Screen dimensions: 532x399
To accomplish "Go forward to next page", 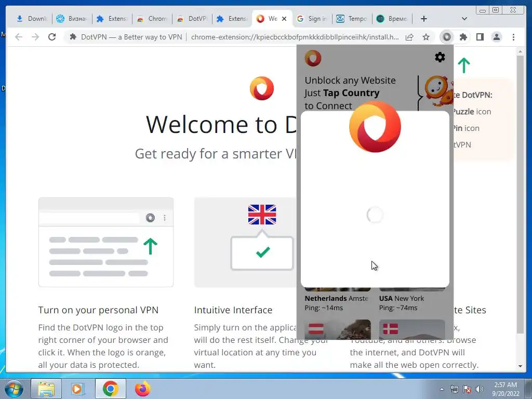I will [35, 37].
